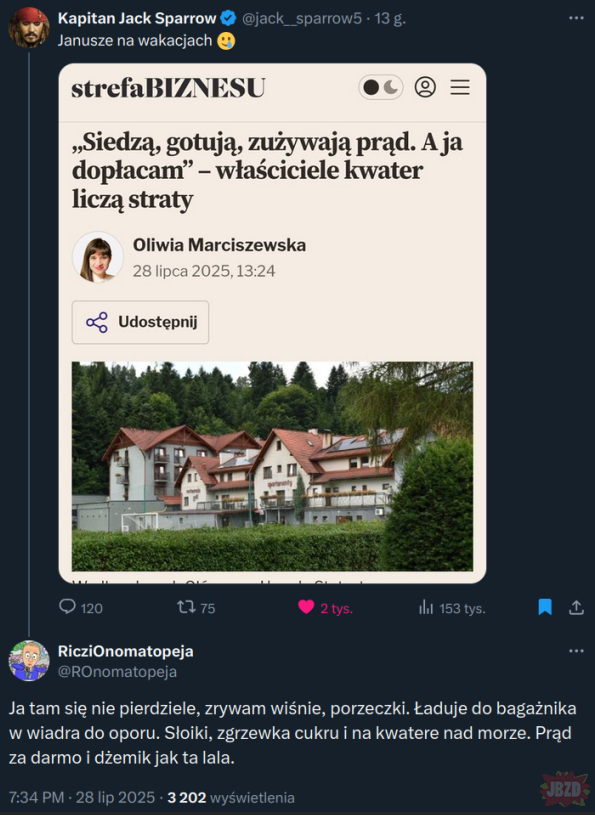This screenshot has height=815, width=595.
Task: Open the @ROnomatopeja profile handle
Action: coord(117,672)
